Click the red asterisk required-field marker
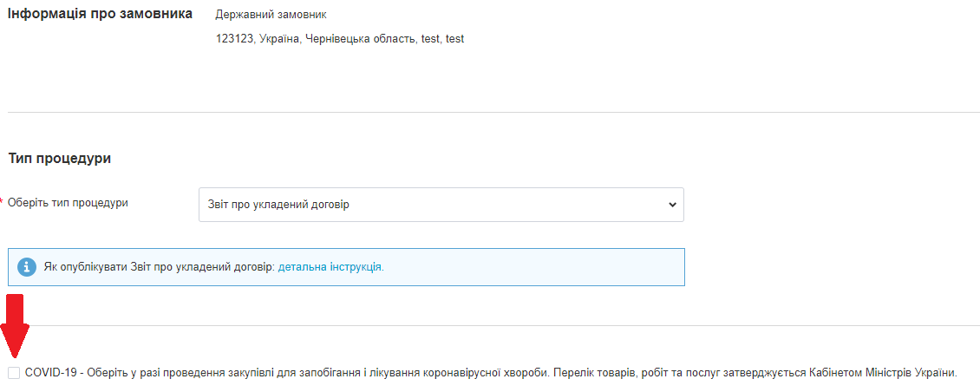The image size is (980, 392). tap(2, 203)
